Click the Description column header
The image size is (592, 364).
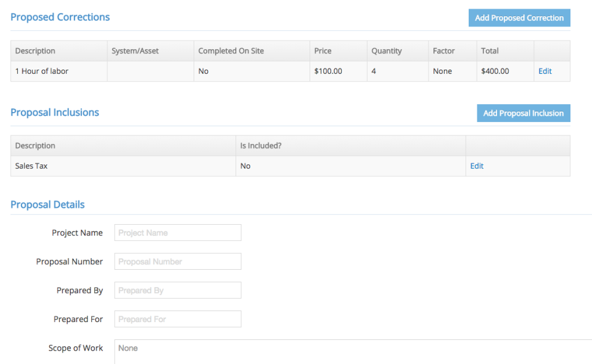35,51
